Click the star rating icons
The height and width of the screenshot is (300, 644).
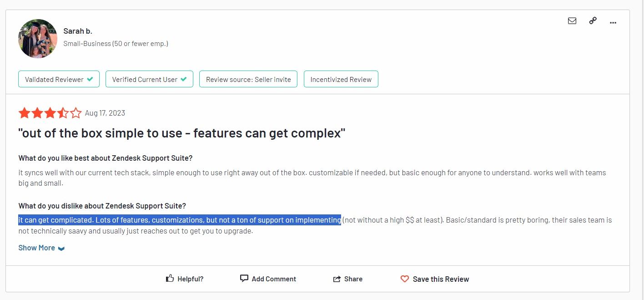pyautogui.click(x=50, y=113)
